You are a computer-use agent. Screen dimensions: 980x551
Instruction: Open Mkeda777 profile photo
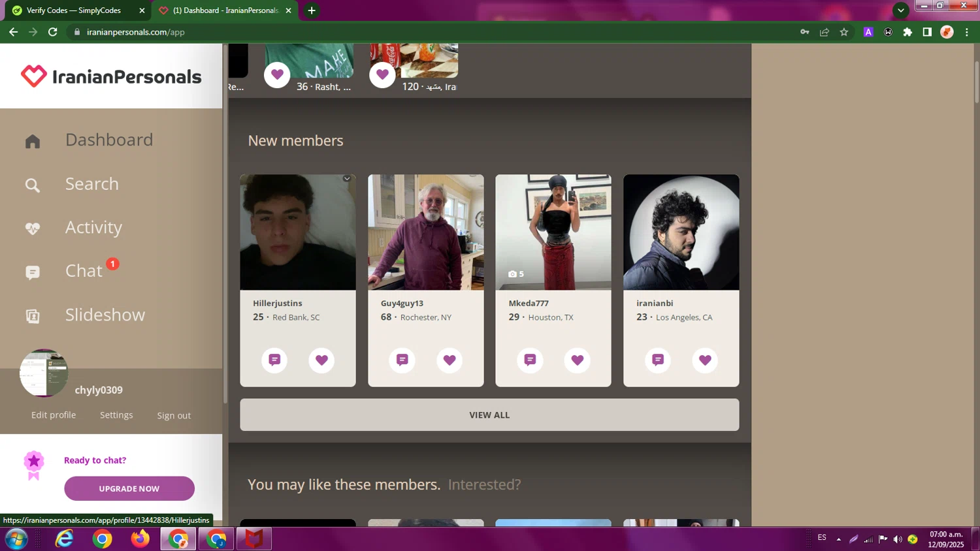553,232
